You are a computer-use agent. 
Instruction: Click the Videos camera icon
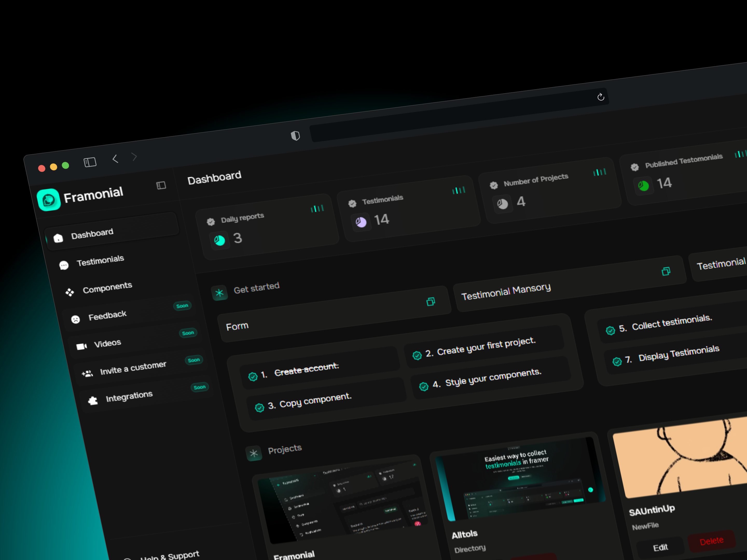click(x=81, y=346)
